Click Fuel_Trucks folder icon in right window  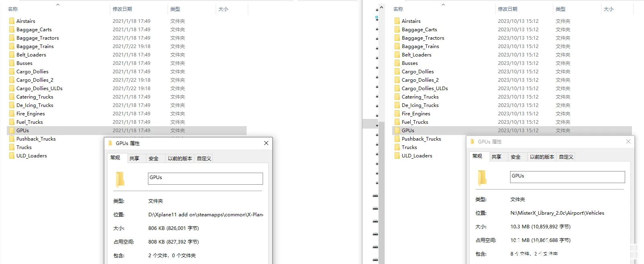pyautogui.click(x=397, y=122)
